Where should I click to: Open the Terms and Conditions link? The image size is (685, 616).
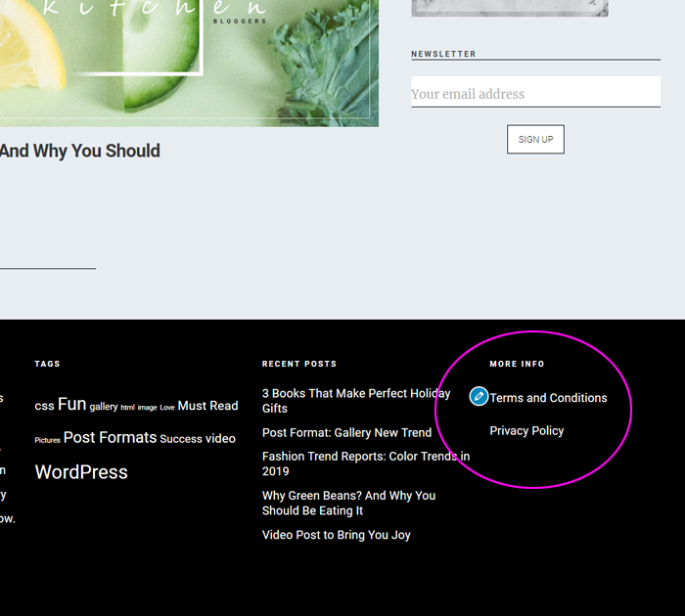548,398
